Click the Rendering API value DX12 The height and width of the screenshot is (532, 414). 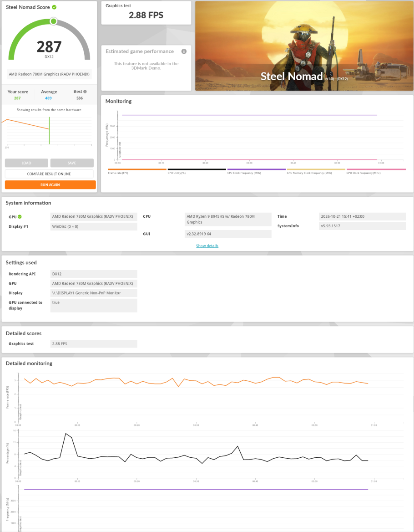(x=94, y=274)
